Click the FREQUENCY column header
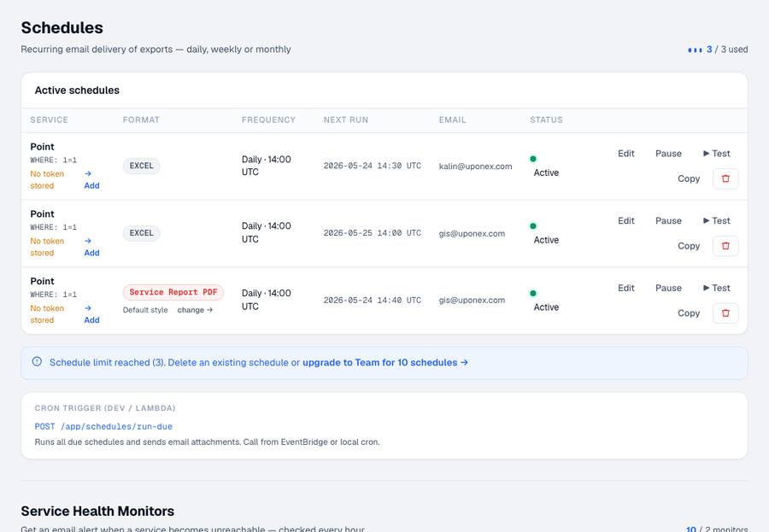This screenshot has width=769, height=532. [269, 120]
